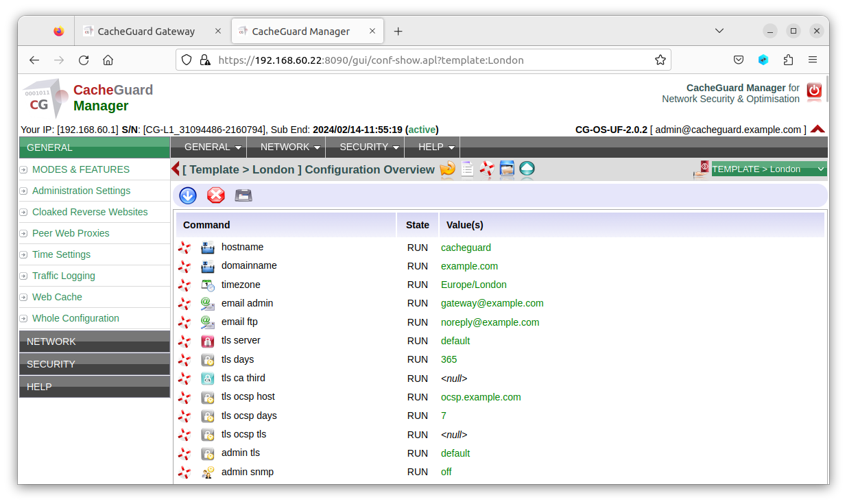This screenshot has height=504, width=847.
Task: Click the tls days lock icon
Action: [208, 359]
